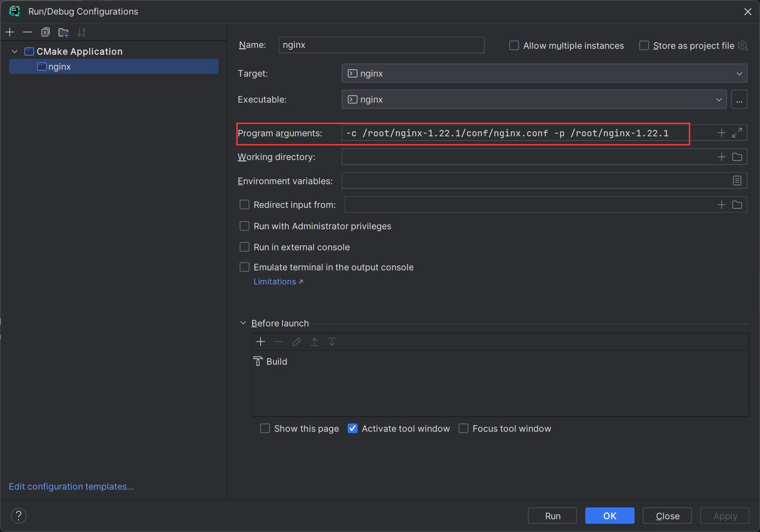Close the Run/Debug Configurations dialog

coord(748,11)
